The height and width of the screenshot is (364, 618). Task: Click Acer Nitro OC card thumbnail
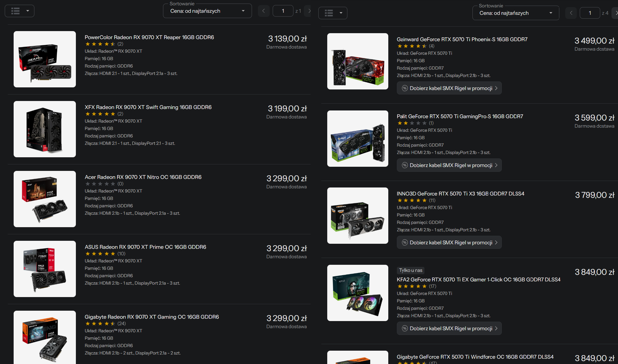click(x=45, y=199)
